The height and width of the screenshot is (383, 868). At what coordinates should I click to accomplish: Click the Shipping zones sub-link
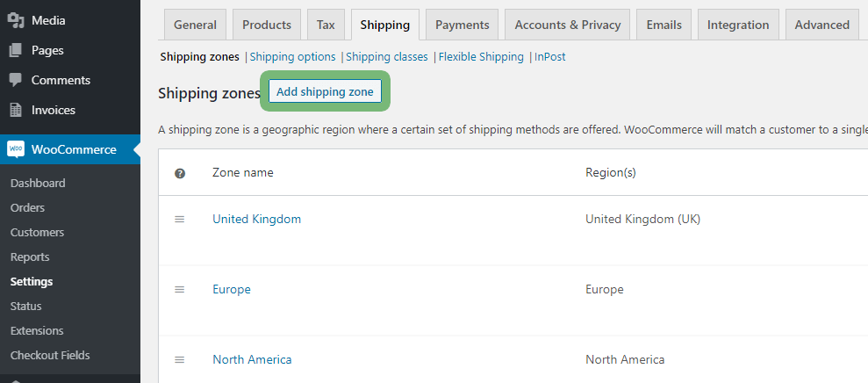click(x=200, y=56)
